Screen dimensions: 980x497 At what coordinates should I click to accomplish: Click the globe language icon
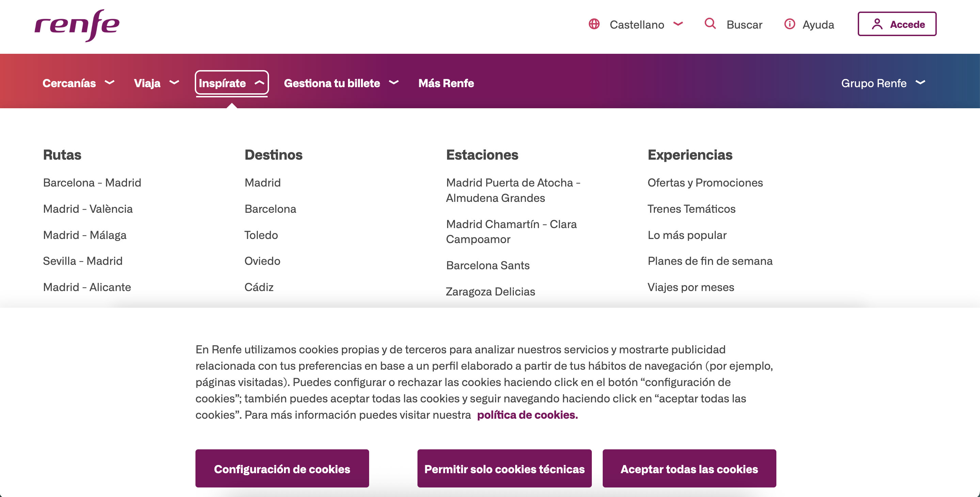[594, 24]
